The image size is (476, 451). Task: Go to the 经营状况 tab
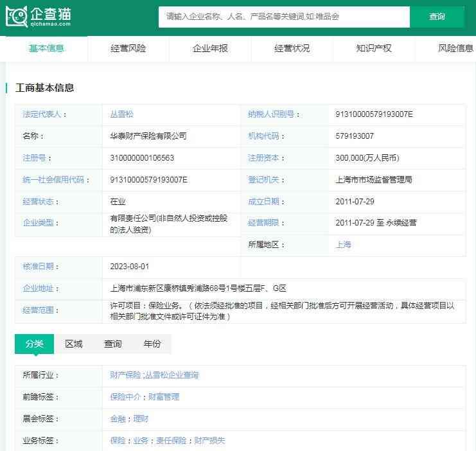click(292, 48)
